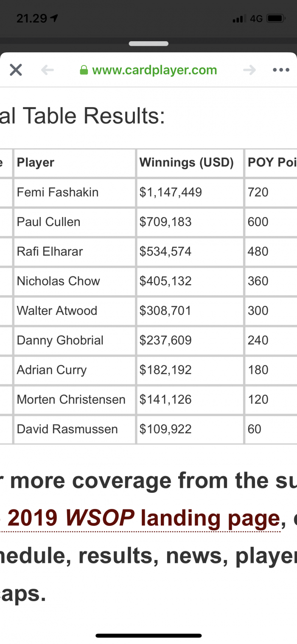
Task: Tap the www.cardplayer.com address text
Action: tap(154, 70)
